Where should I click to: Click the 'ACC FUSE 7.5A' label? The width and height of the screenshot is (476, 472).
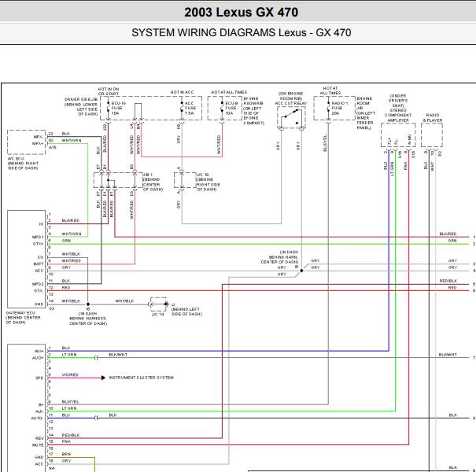pyautogui.click(x=190, y=108)
